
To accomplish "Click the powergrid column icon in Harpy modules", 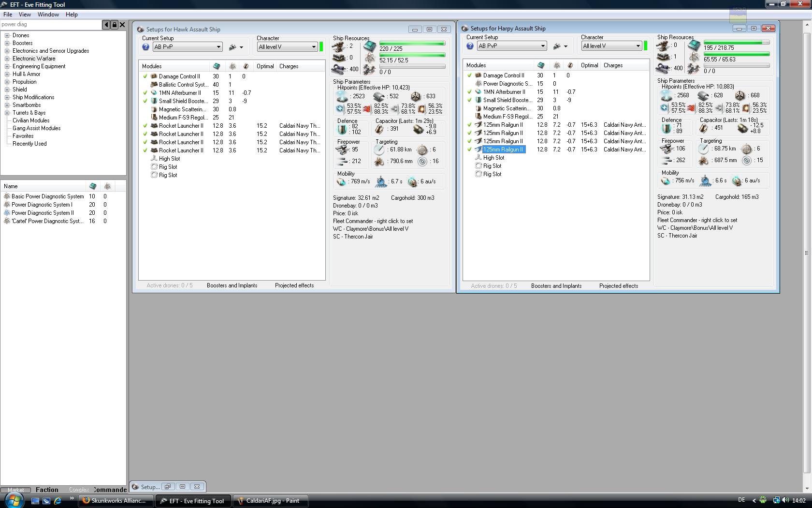I will (x=557, y=65).
